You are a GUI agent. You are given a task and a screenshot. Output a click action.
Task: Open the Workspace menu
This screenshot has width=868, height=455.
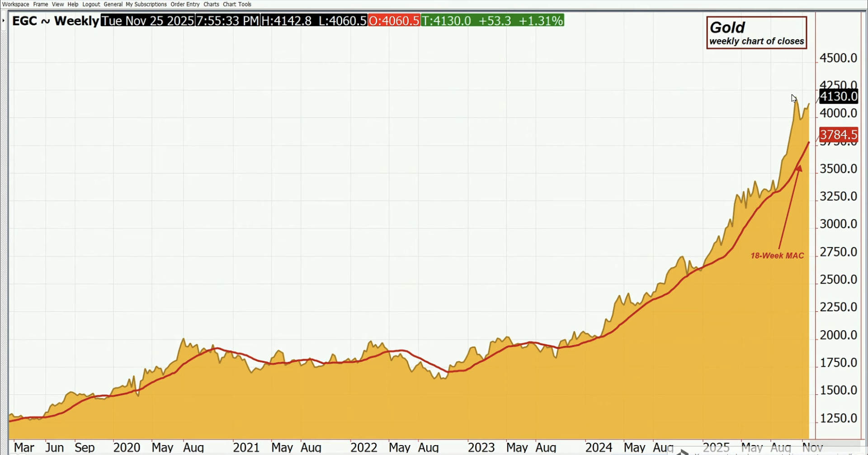(16, 5)
